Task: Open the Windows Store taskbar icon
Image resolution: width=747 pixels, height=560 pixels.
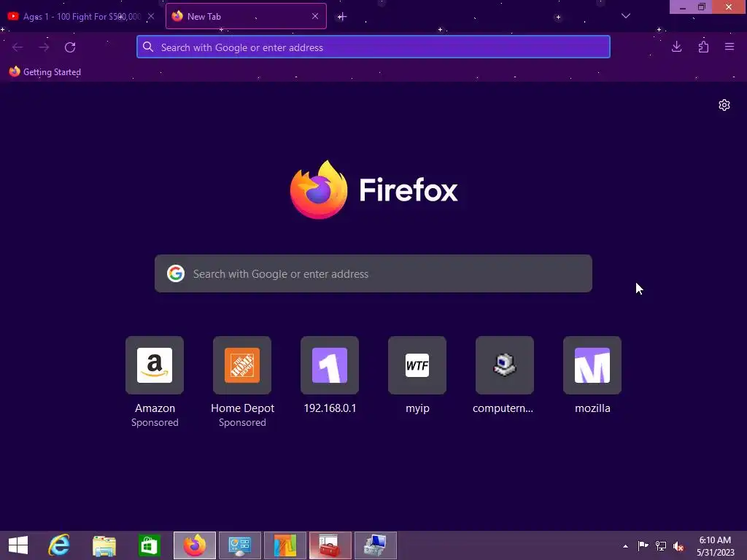Action: tap(149, 545)
